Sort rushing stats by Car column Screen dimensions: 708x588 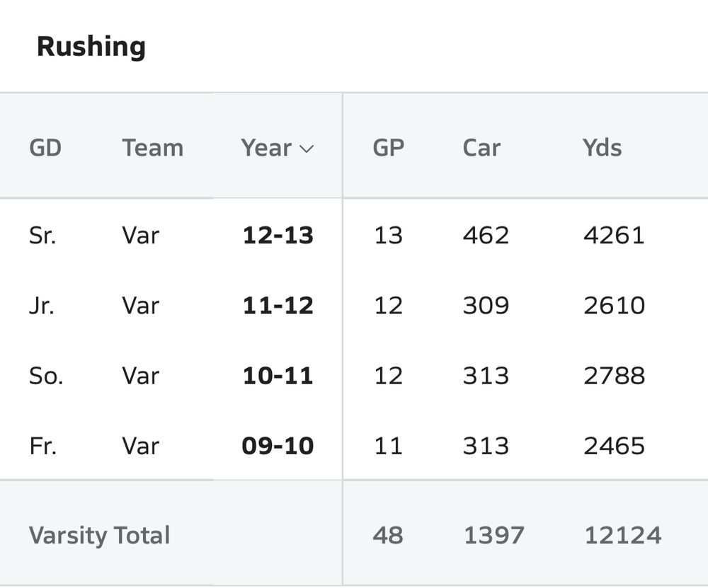[482, 149]
